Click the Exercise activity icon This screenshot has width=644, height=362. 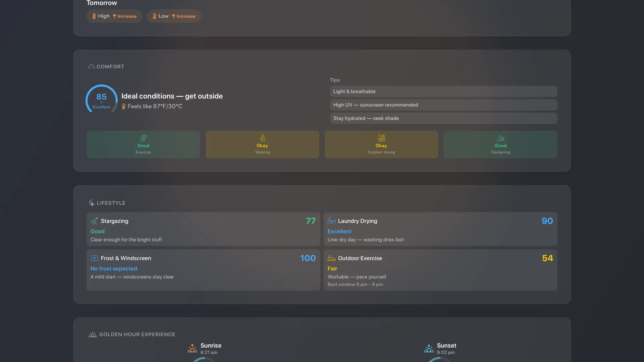pos(143,138)
